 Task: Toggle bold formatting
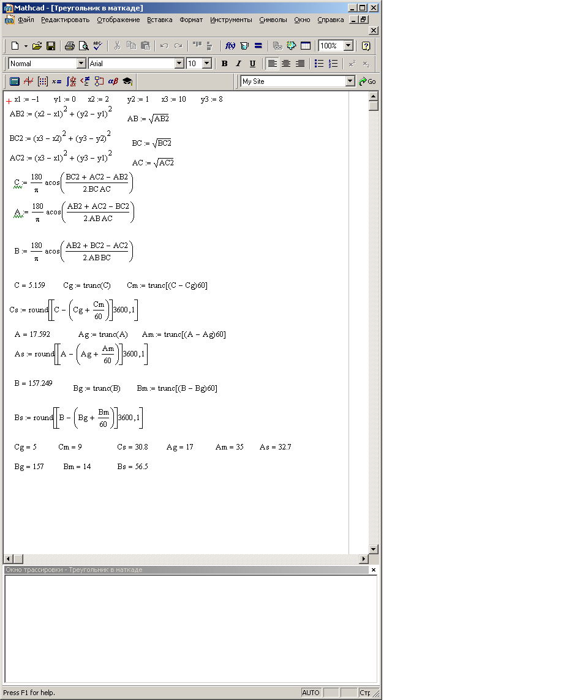click(225, 64)
